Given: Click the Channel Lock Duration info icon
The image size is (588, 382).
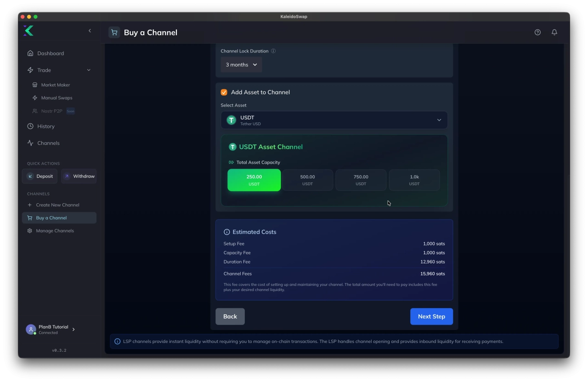Looking at the screenshot, I should pyautogui.click(x=273, y=51).
